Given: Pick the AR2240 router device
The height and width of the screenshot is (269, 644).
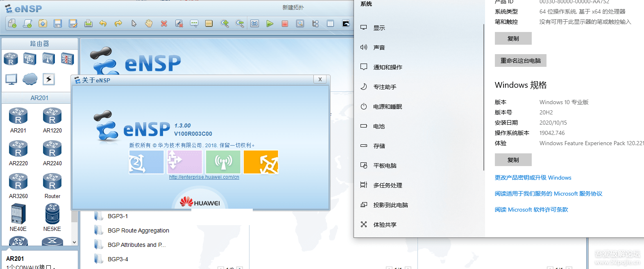Looking at the screenshot, I should [52, 153].
